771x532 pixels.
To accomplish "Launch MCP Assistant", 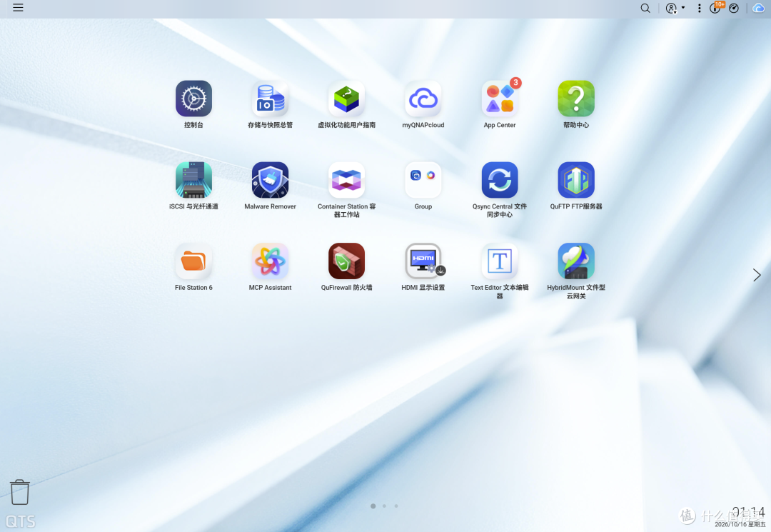I will point(270,261).
